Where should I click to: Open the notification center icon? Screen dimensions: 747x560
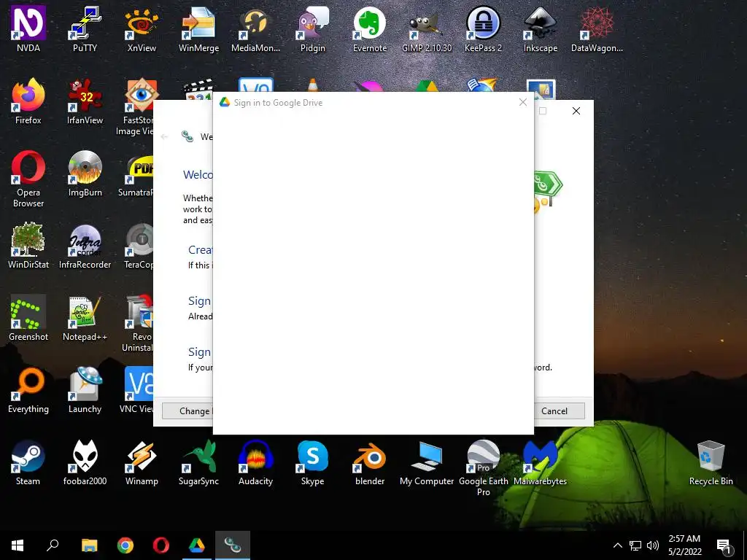pos(724,546)
